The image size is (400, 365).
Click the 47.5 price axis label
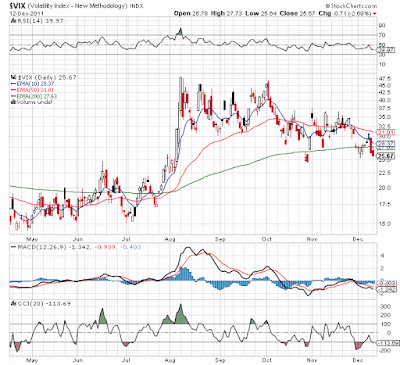386,79
